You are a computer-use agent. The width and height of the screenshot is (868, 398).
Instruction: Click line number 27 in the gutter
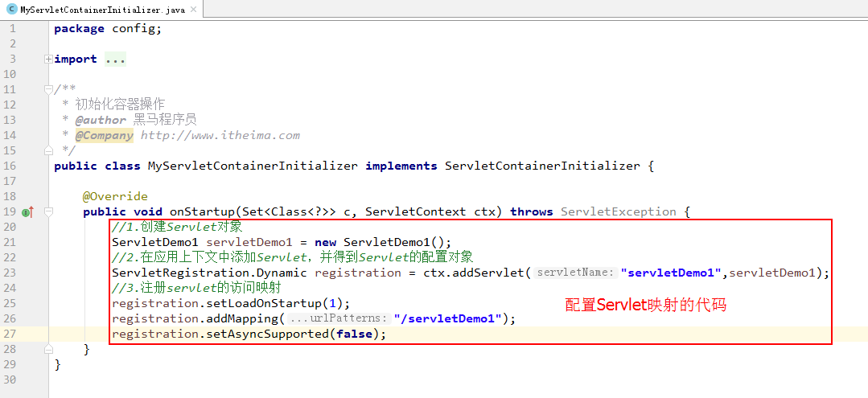point(10,334)
